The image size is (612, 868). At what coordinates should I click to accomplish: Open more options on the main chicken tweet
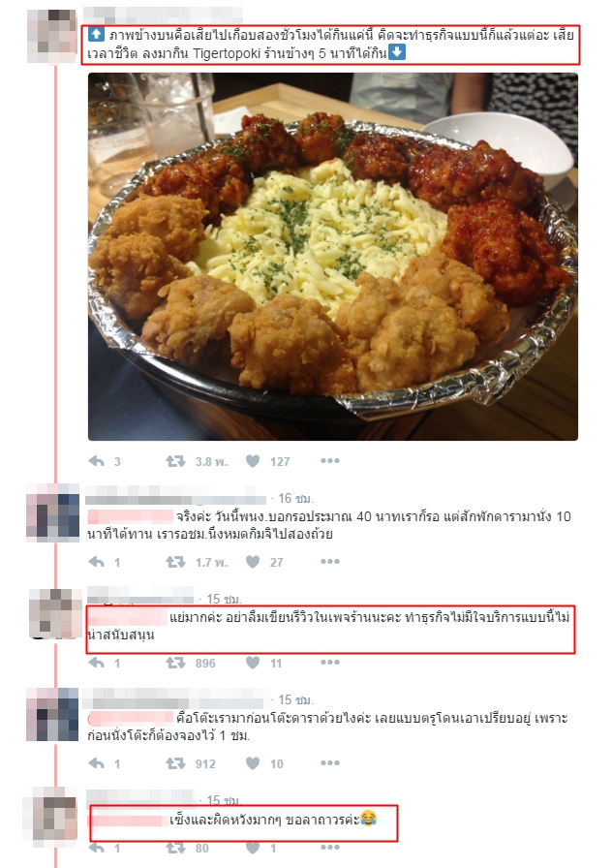330,460
